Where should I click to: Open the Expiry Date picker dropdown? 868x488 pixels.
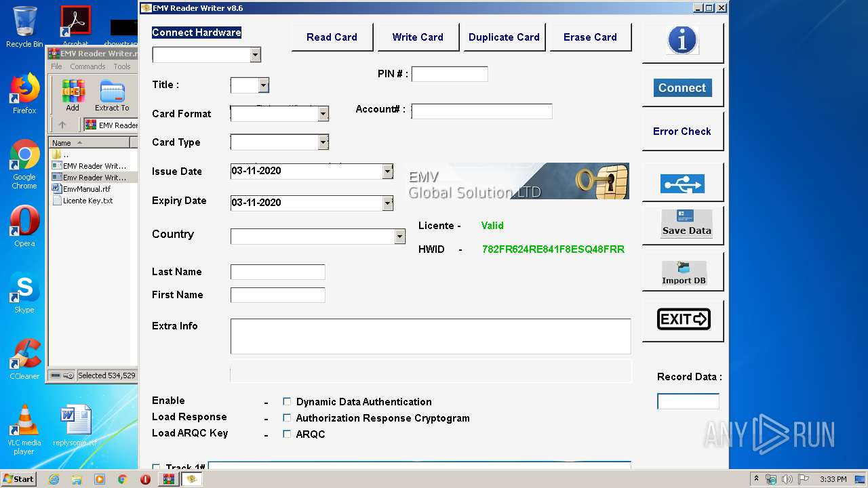(387, 203)
